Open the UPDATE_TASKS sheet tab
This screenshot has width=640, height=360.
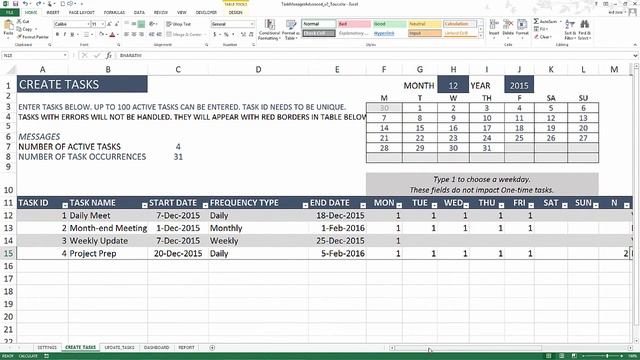pyautogui.click(x=119, y=347)
